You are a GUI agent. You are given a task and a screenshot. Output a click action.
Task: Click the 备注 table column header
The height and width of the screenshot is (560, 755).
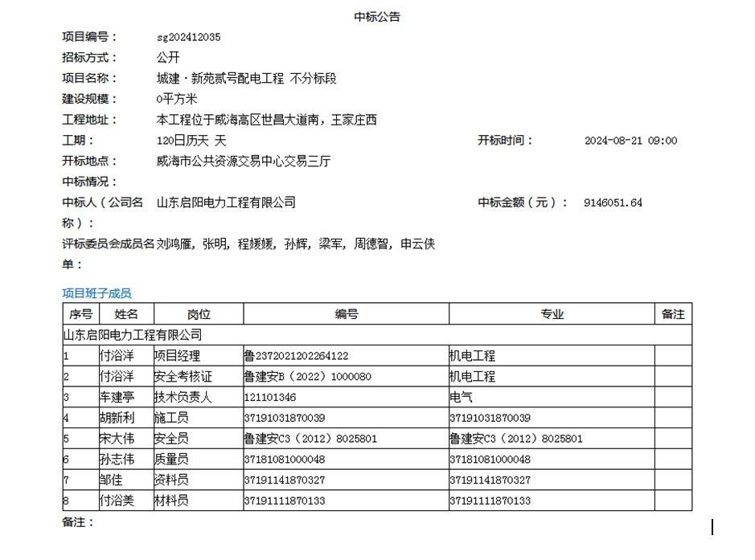[673, 314]
